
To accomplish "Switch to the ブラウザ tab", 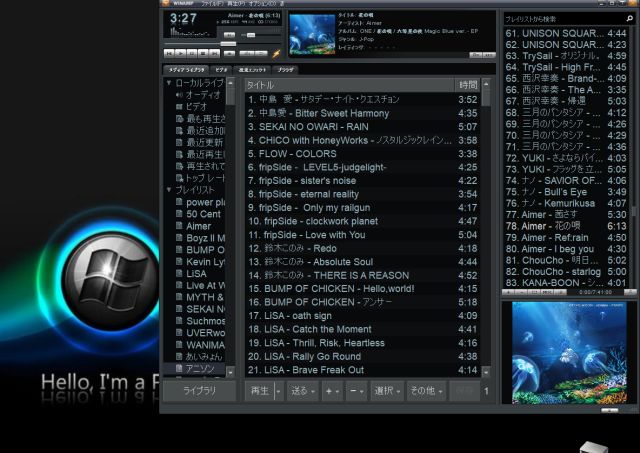I will [x=285, y=70].
